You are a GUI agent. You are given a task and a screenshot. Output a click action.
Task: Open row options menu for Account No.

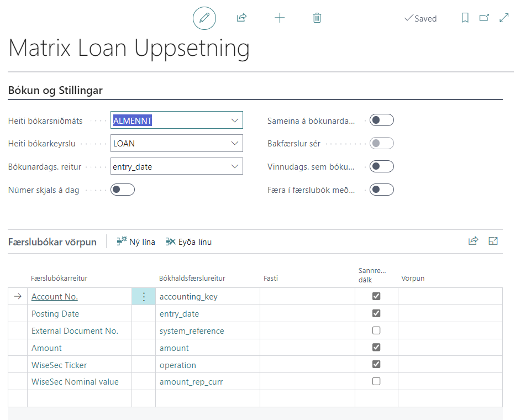pos(144,297)
